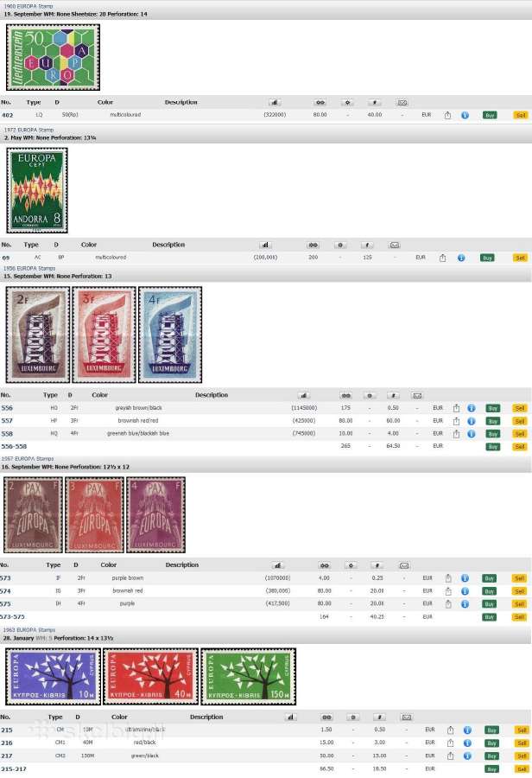The width and height of the screenshot is (532, 778).
Task: Open the 1963 EUROPA Stamps link
Action: coord(29,630)
